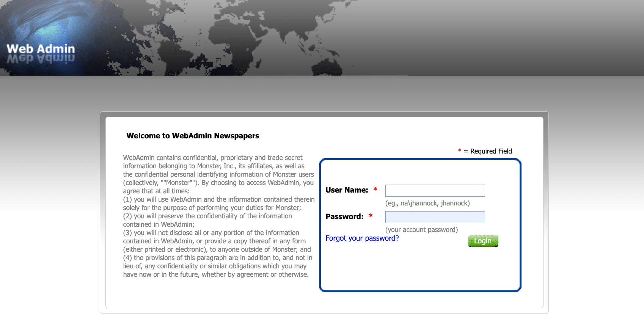Screen dimensions: 644x326
Task: Focus the User Name input field
Action: point(435,191)
